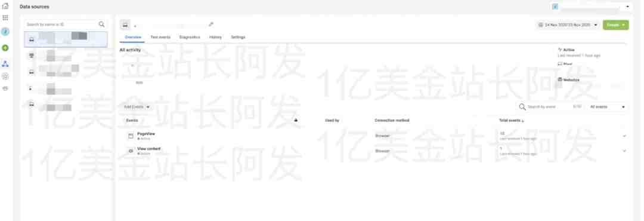Select the data sources network icon

coord(5,64)
